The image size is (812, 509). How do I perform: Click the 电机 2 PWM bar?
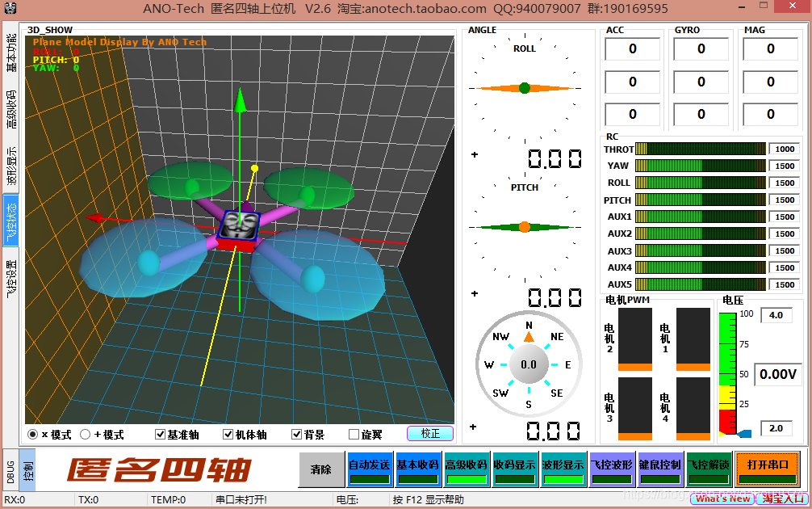click(635, 339)
